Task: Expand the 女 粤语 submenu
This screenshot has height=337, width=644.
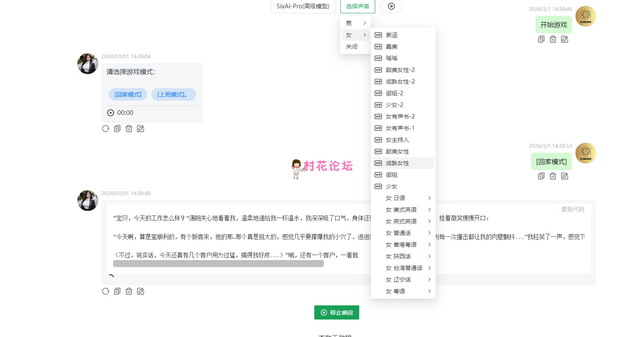Action: (x=403, y=291)
